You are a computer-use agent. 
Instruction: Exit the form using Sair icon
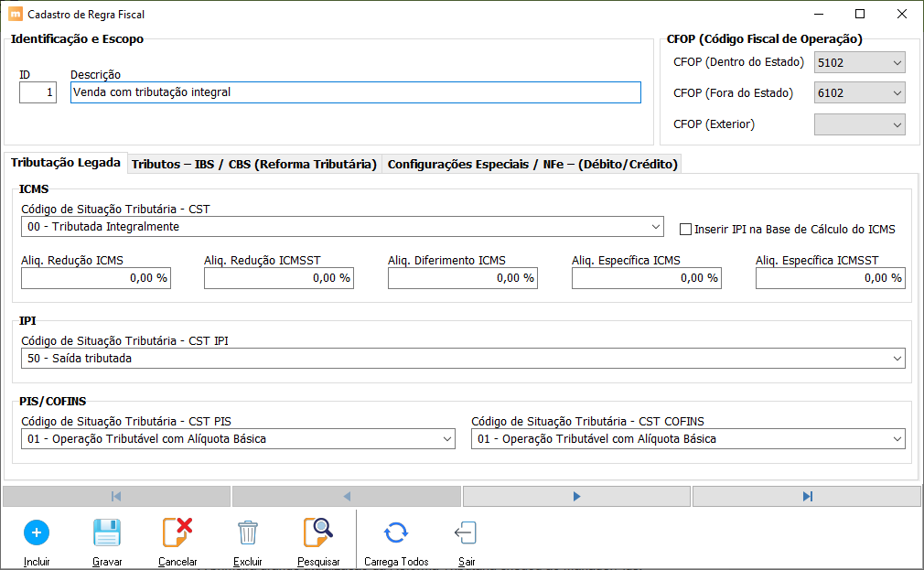(466, 532)
